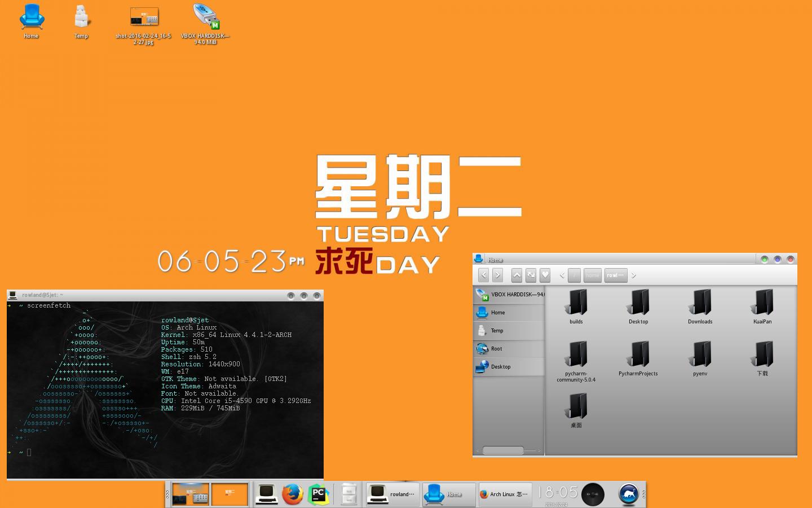Close the Home window with red button
This screenshot has height=508, width=812.
point(791,260)
